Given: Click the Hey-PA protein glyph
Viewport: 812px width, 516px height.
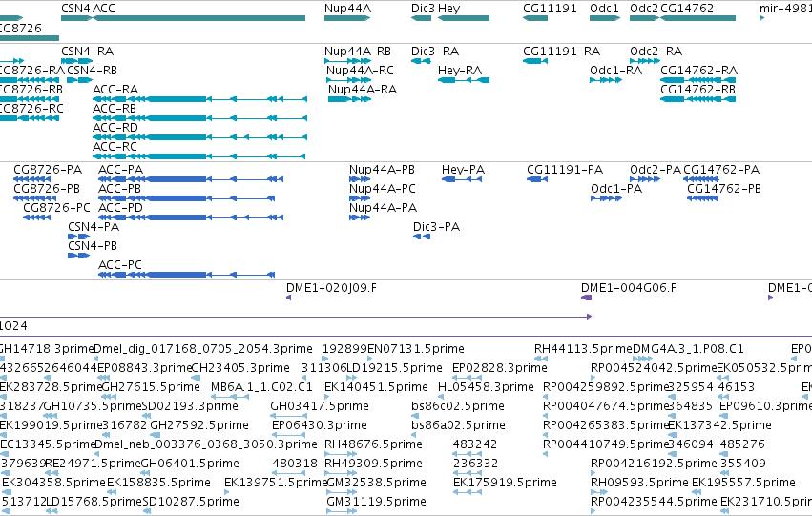Looking at the screenshot, I should (462, 179).
